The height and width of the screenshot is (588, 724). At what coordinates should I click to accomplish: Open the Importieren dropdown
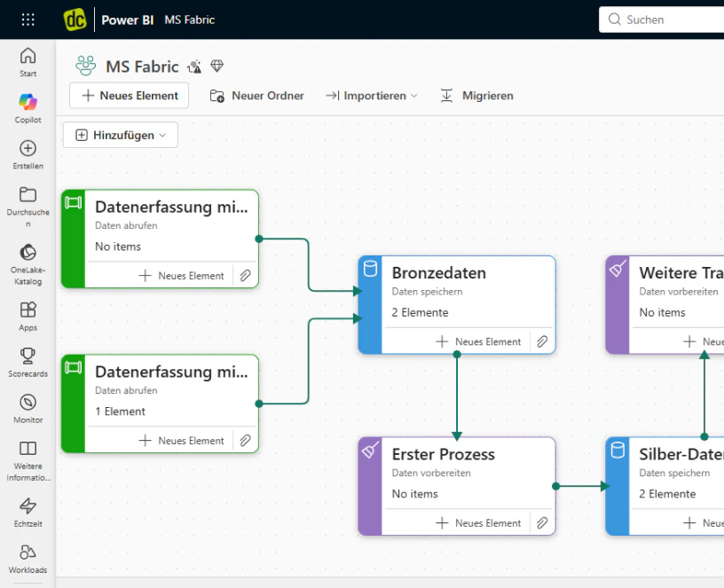371,96
